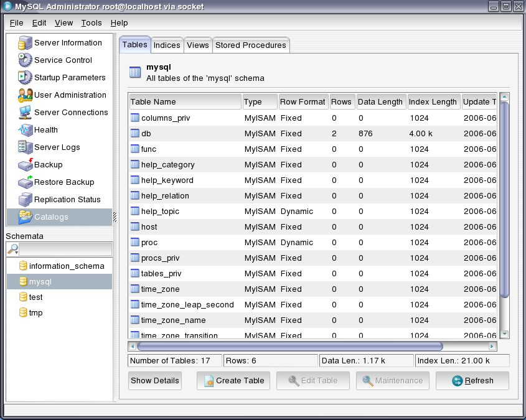This screenshot has width=526, height=420.
Task: Click the Server Logs icon
Action: pyautogui.click(x=25, y=147)
